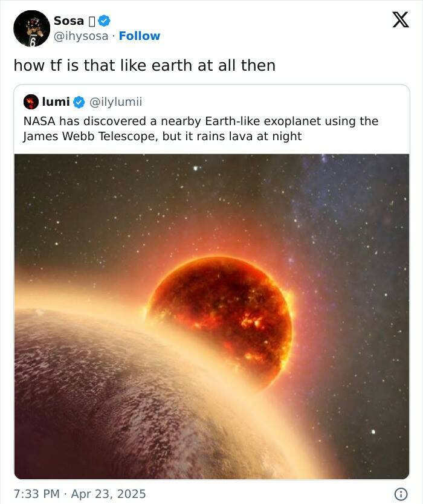The width and height of the screenshot is (423, 504).
Task: Click the emoji box after Sosa's name
Action: 92,21
